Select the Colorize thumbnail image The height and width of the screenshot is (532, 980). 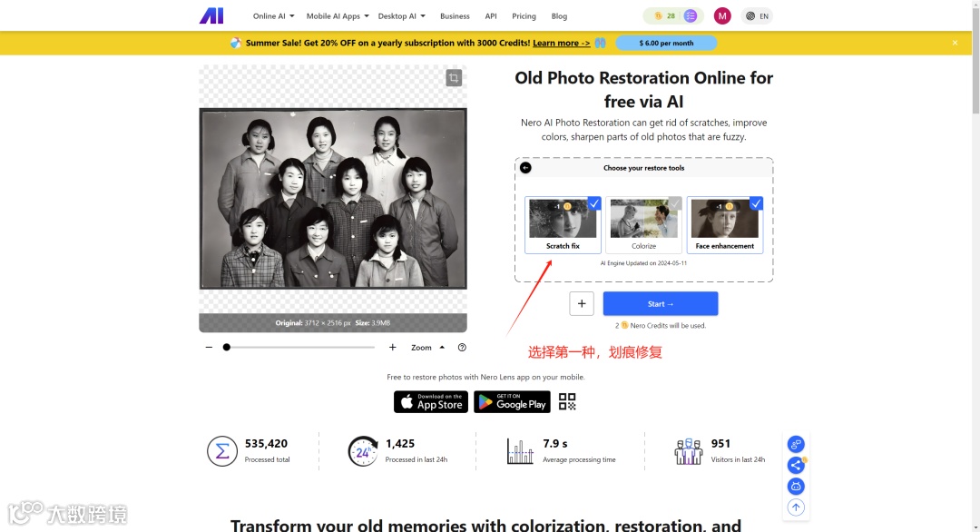[643, 219]
